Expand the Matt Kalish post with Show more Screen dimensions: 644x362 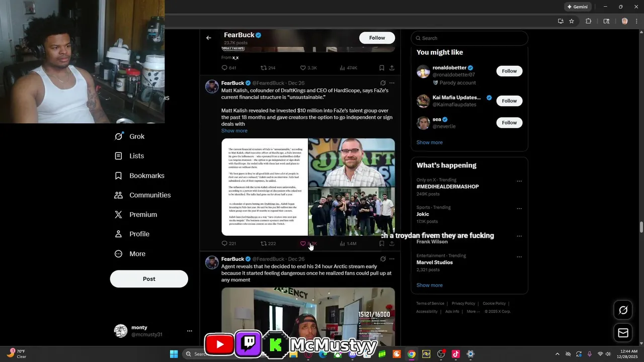coord(234,131)
